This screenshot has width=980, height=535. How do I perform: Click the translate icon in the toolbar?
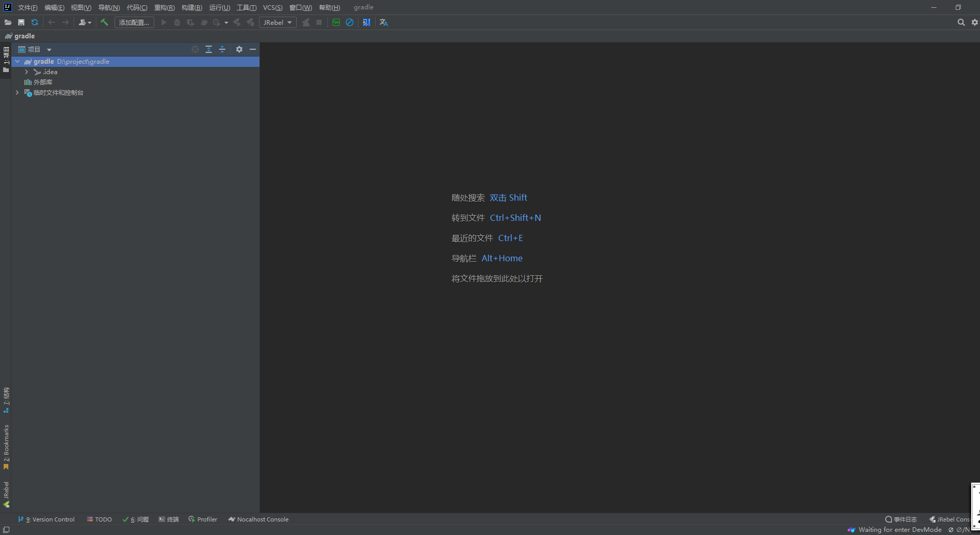point(384,22)
